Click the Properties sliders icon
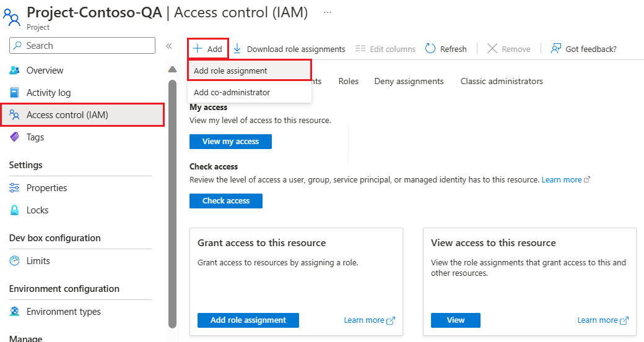This screenshot has width=644, height=342. click(x=14, y=188)
